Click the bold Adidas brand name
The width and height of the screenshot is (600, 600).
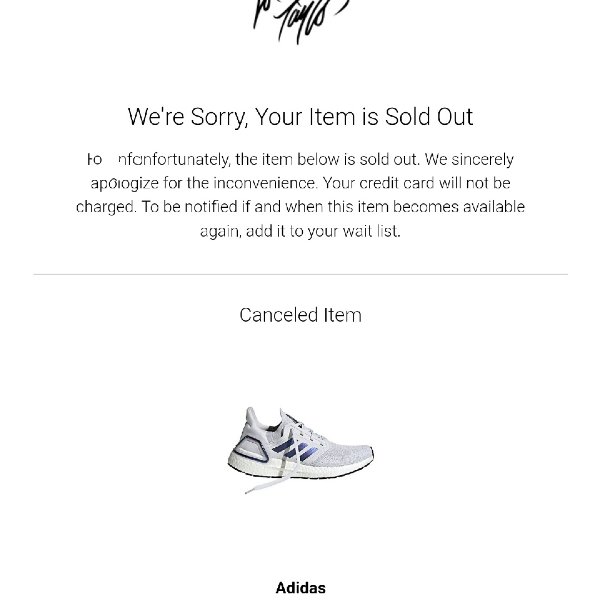[300, 588]
